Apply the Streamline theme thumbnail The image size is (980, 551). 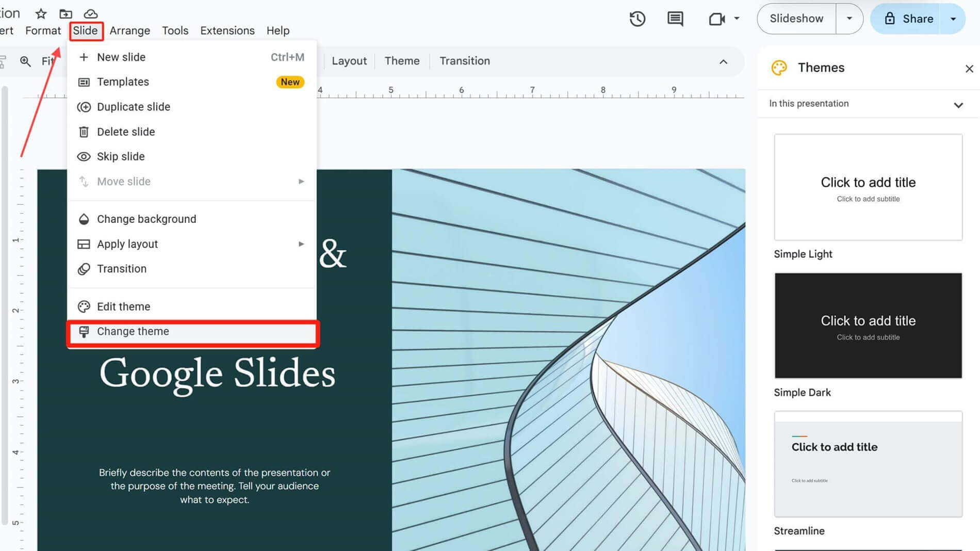(x=868, y=464)
